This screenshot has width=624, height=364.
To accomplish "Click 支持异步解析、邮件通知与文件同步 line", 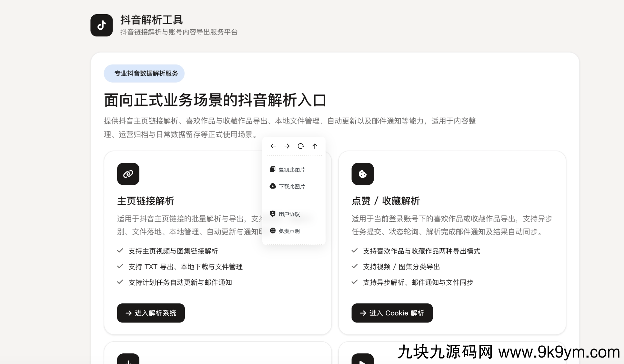I will [418, 282].
